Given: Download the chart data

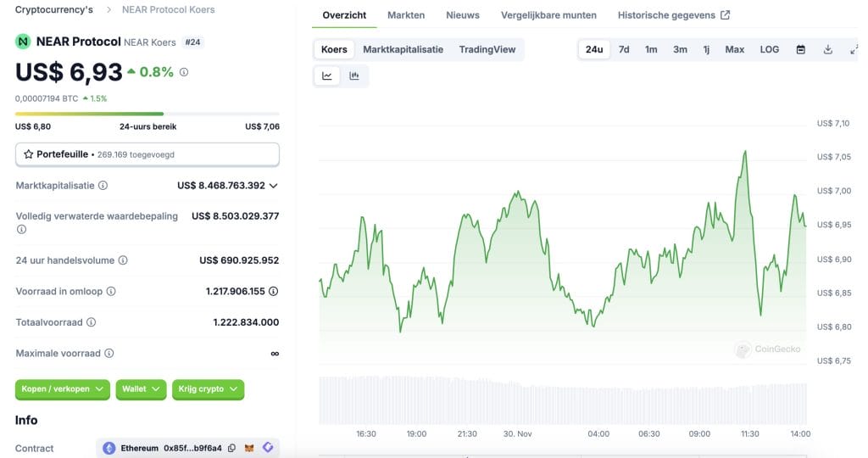Looking at the screenshot, I should tap(827, 49).
